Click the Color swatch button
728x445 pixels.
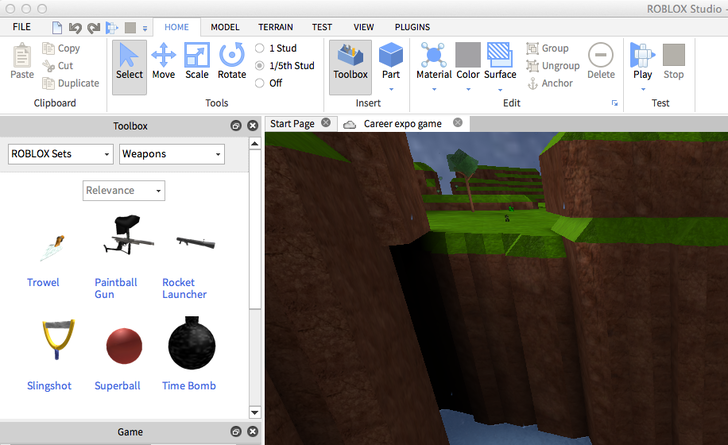pyautogui.click(x=468, y=55)
